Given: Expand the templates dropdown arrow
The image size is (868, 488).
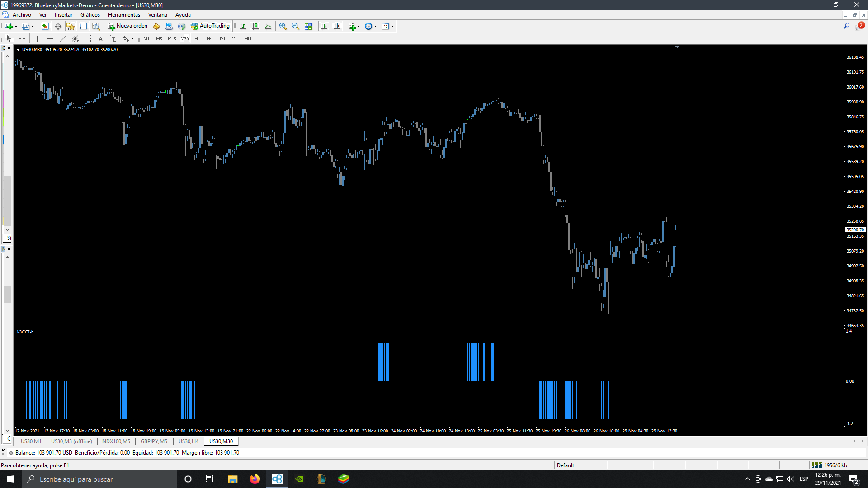Looking at the screenshot, I should [x=392, y=26].
